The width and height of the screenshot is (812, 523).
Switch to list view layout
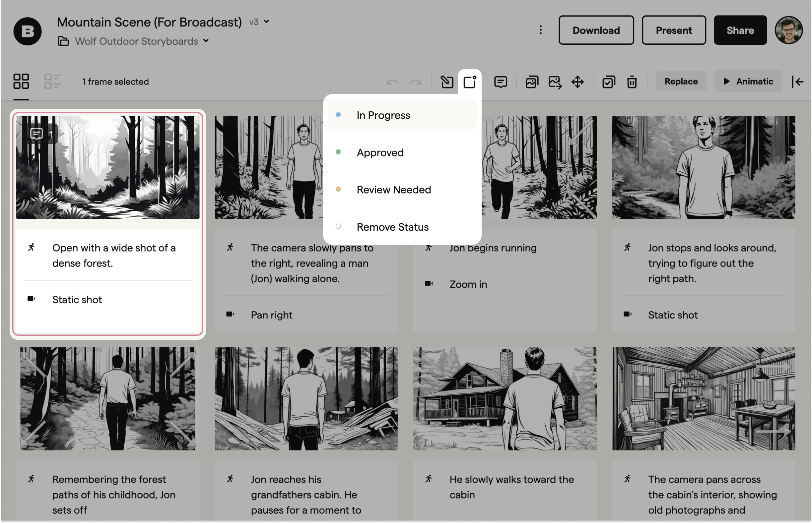pyautogui.click(x=52, y=82)
